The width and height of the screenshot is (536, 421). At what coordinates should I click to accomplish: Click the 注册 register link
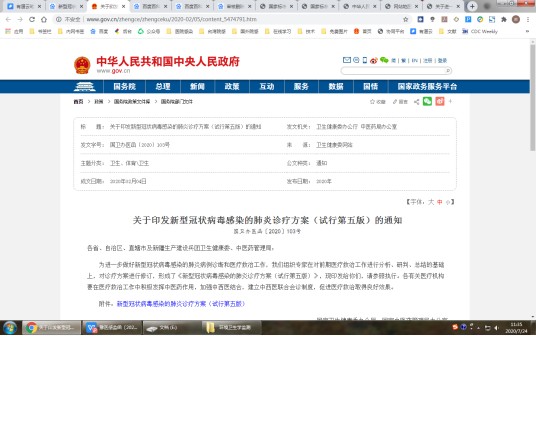(428, 60)
